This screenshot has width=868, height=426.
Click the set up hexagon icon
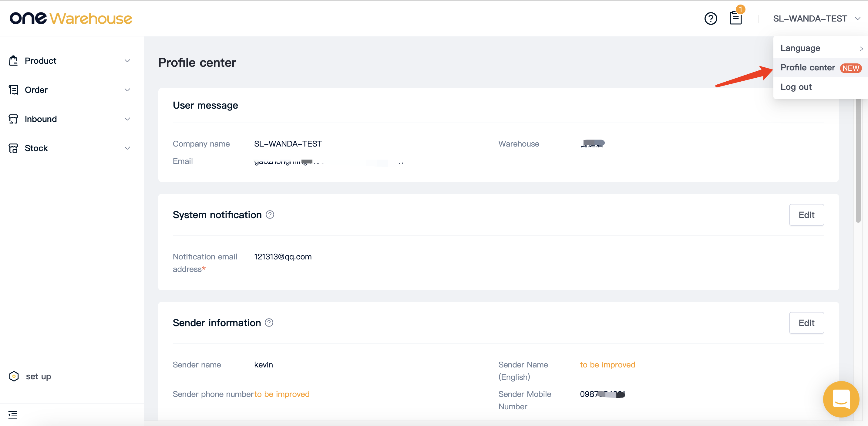coord(14,376)
